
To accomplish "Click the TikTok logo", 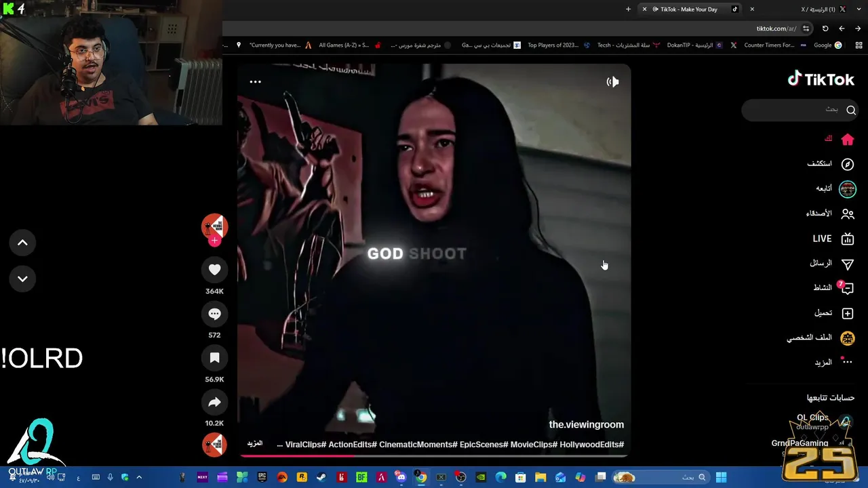I will (821, 79).
